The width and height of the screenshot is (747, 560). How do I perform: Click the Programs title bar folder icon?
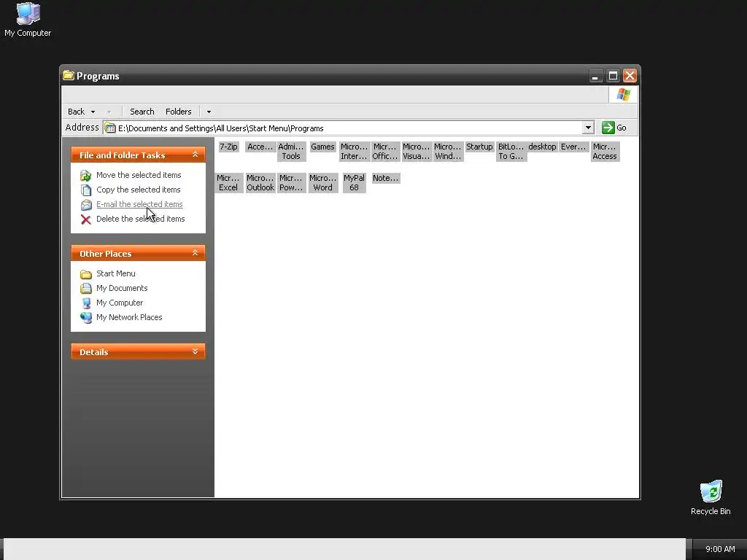point(69,75)
